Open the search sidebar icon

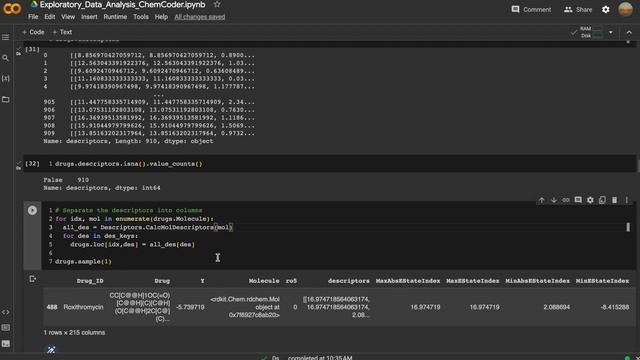(x=6, y=58)
